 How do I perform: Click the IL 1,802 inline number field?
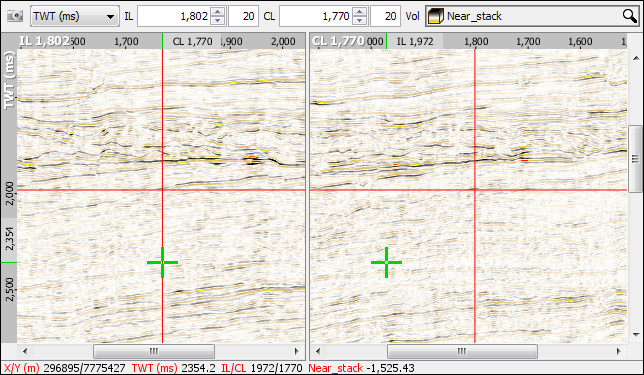174,16
